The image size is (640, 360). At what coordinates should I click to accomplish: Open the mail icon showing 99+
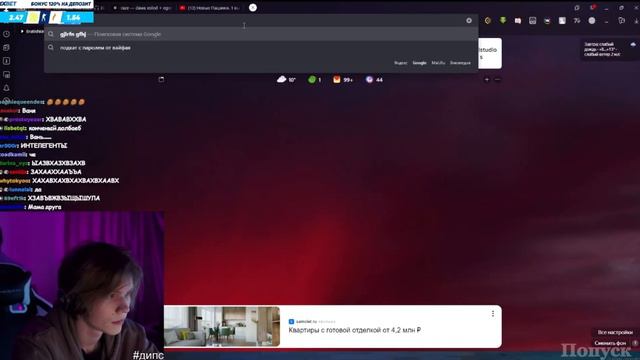pos(343,80)
